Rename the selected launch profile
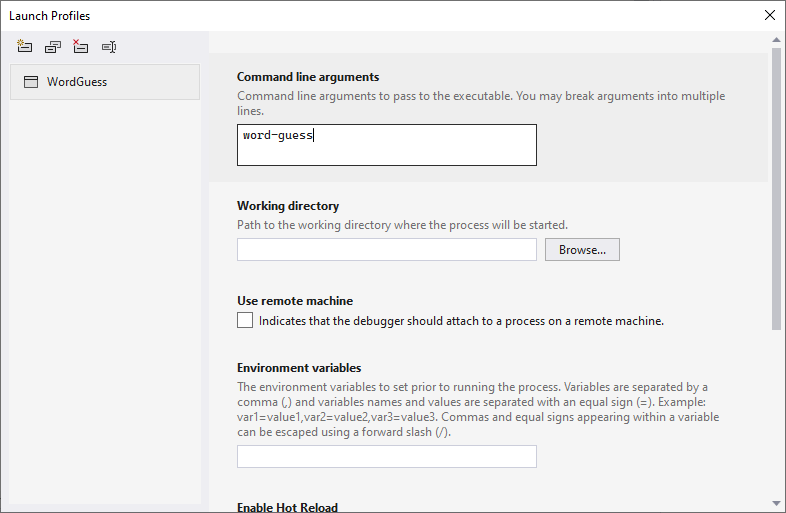 [x=109, y=47]
